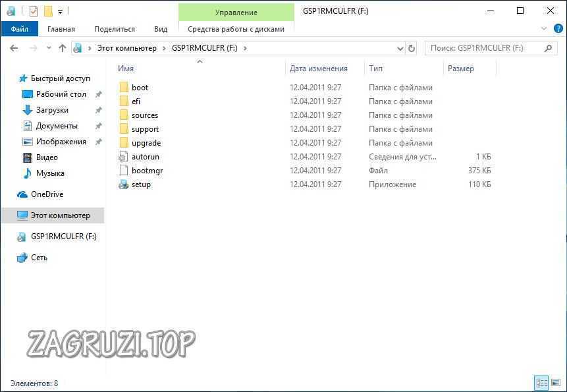
Task: Click the drive icon in title bar
Action: [11, 12]
